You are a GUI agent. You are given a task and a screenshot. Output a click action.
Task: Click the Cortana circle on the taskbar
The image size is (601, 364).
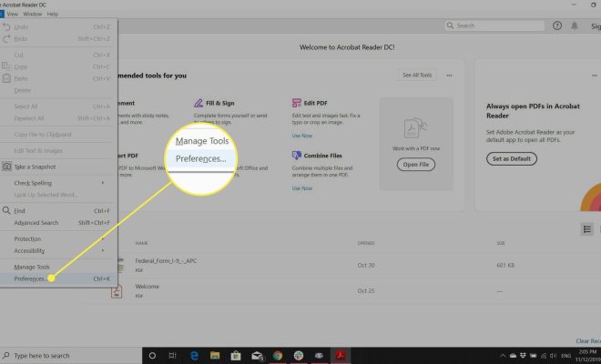click(152, 356)
